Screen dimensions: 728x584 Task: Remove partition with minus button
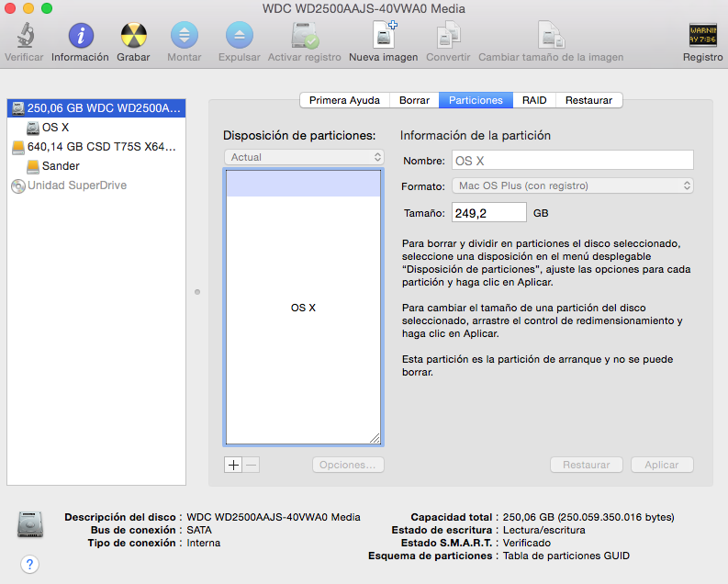point(251,465)
